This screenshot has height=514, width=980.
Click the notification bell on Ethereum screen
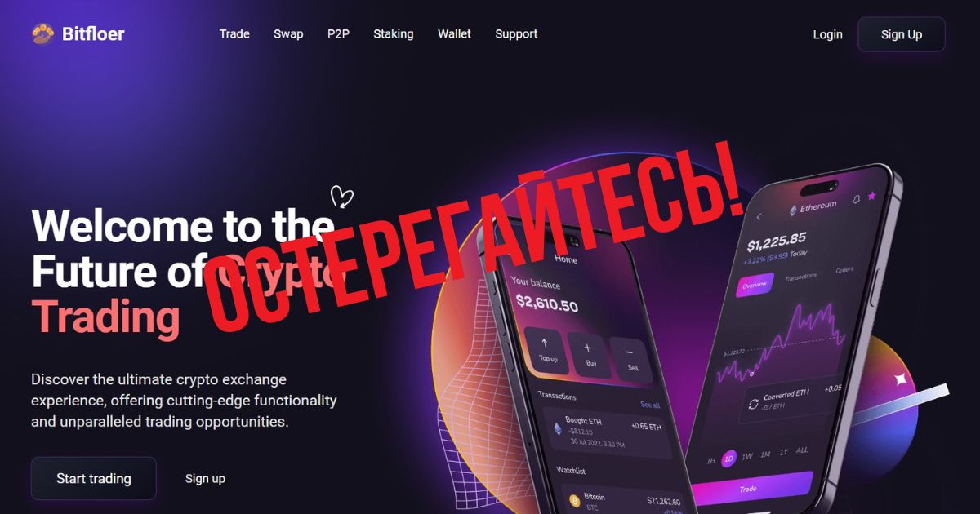(x=856, y=199)
